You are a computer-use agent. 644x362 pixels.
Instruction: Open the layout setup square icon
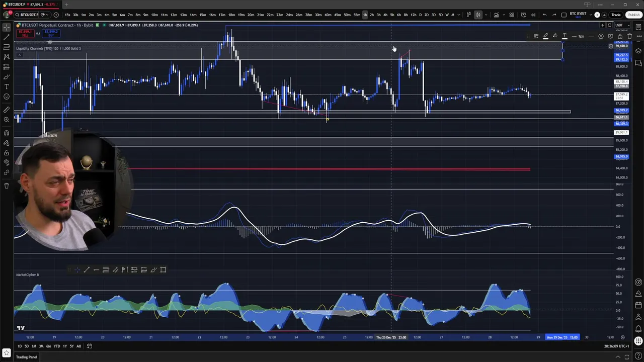[564, 15]
